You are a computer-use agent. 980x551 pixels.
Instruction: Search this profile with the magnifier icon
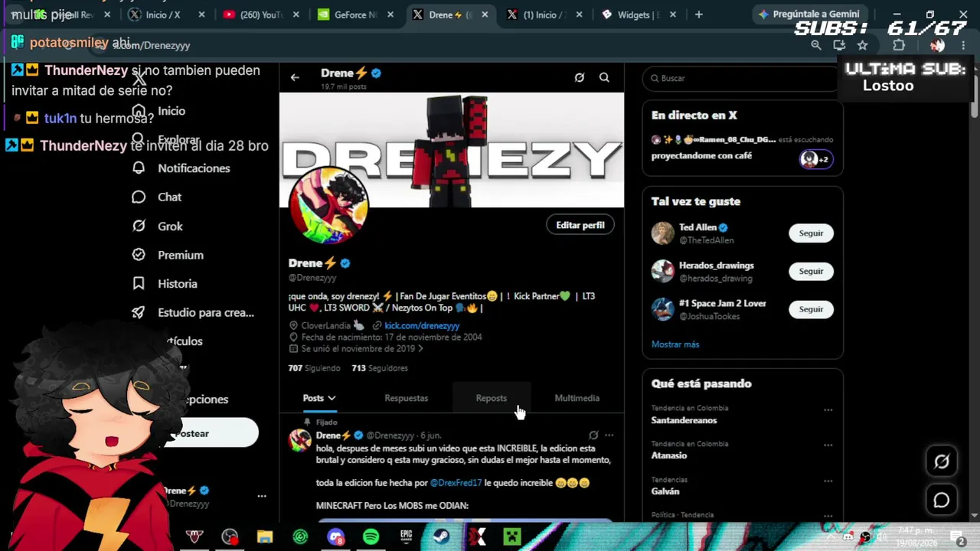(x=604, y=77)
